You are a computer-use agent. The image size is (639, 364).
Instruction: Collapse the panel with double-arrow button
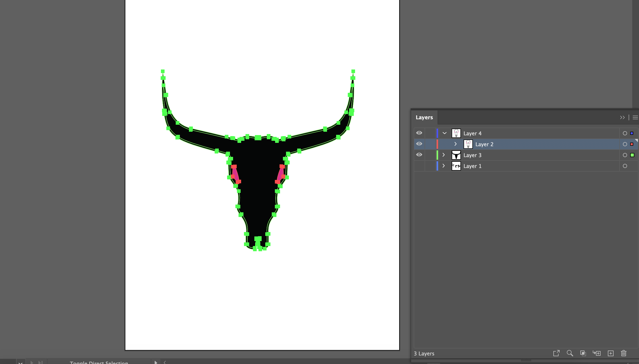pos(622,117)
